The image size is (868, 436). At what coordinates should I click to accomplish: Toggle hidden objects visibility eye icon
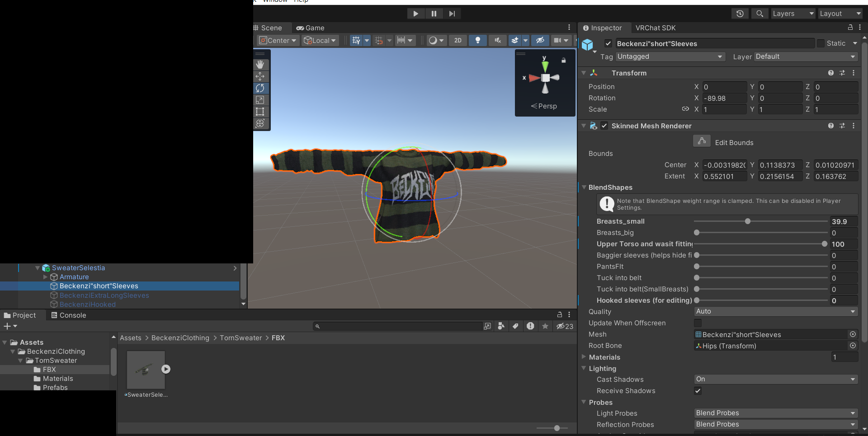pyautogui.click(x=540, y=40)
